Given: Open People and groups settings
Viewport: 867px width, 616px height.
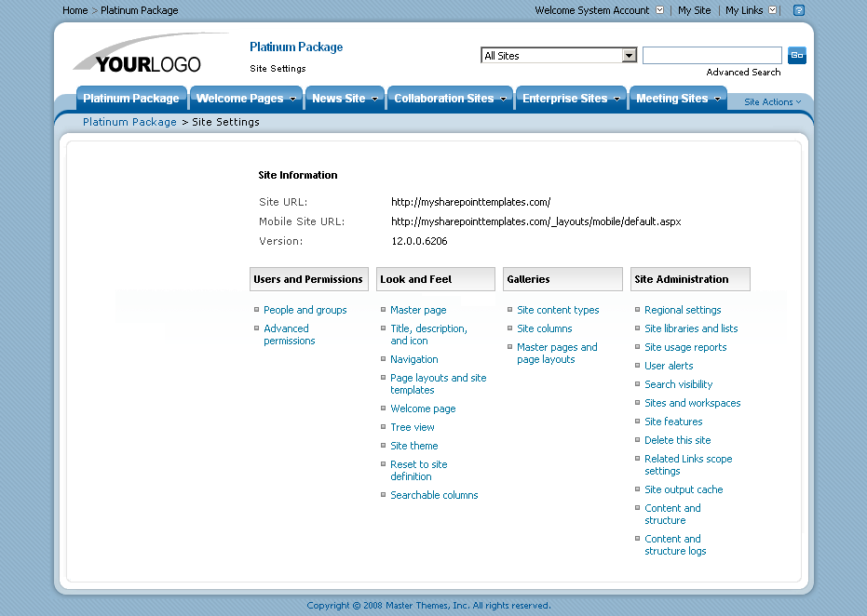Looking at the screenshot, I should [305, 310].
